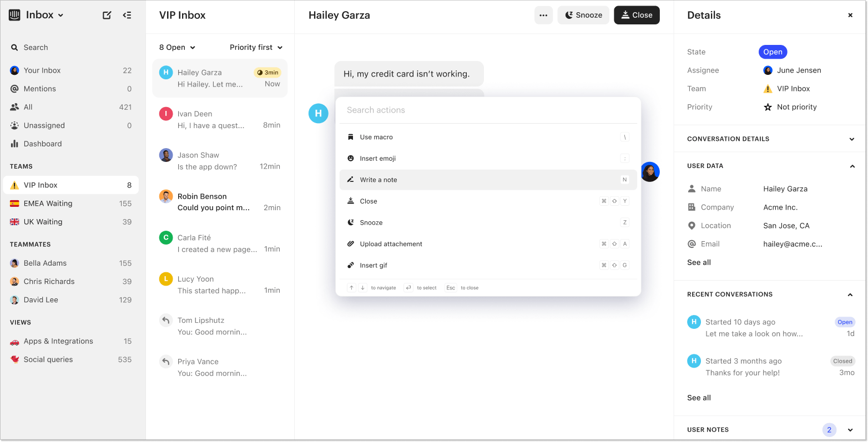
Task: Click the Open state badge
Action: 773,52
